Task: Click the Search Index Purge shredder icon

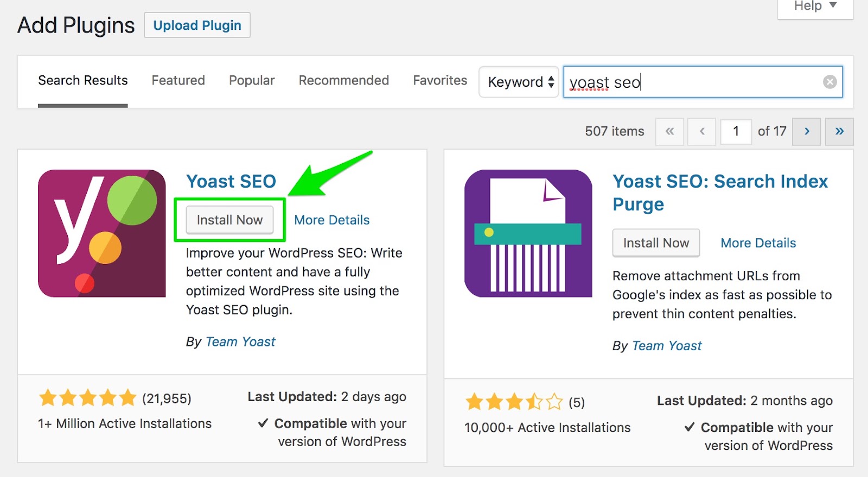Action: coord(528,233)
